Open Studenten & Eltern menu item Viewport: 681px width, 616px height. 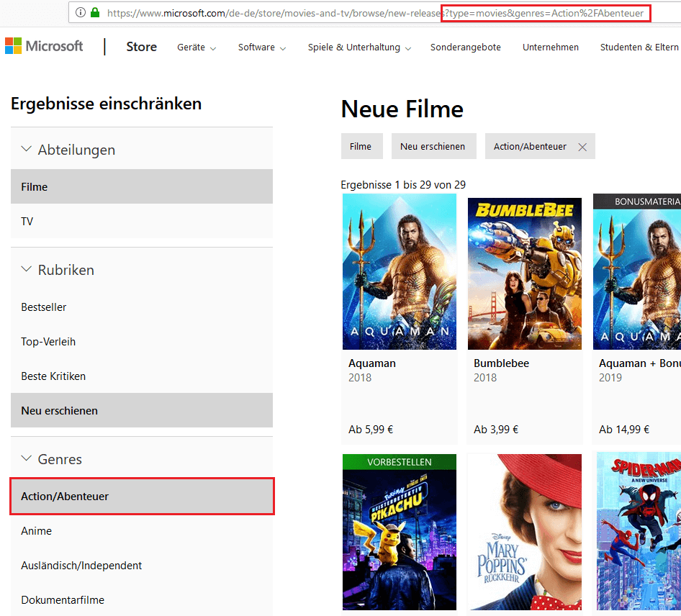pyautogui.click(x=639, y=47)
